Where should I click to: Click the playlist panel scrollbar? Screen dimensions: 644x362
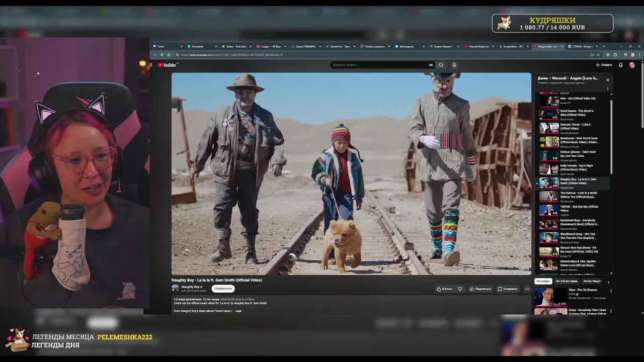pos(612,136)
